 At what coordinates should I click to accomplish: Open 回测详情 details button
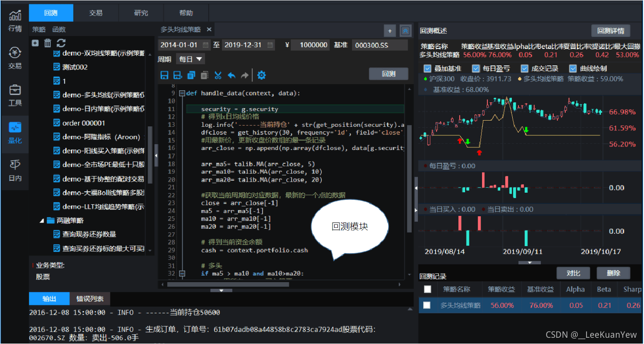[x=611, y=31]
